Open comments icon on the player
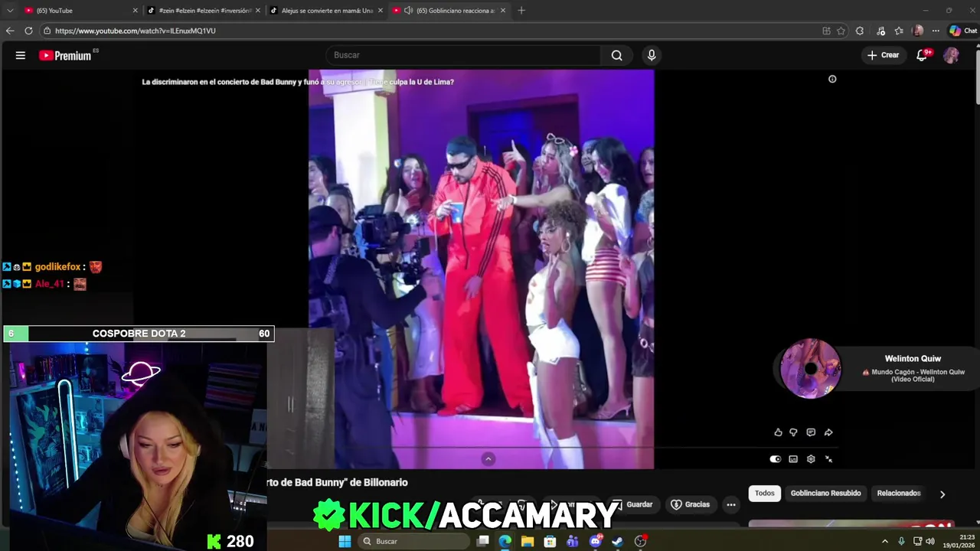 (811, 432)
